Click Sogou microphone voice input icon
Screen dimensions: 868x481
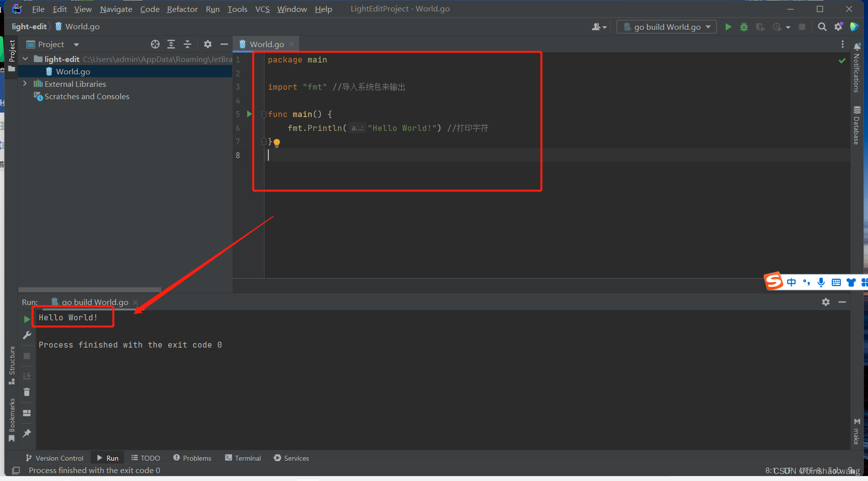(x=821, y=282)
